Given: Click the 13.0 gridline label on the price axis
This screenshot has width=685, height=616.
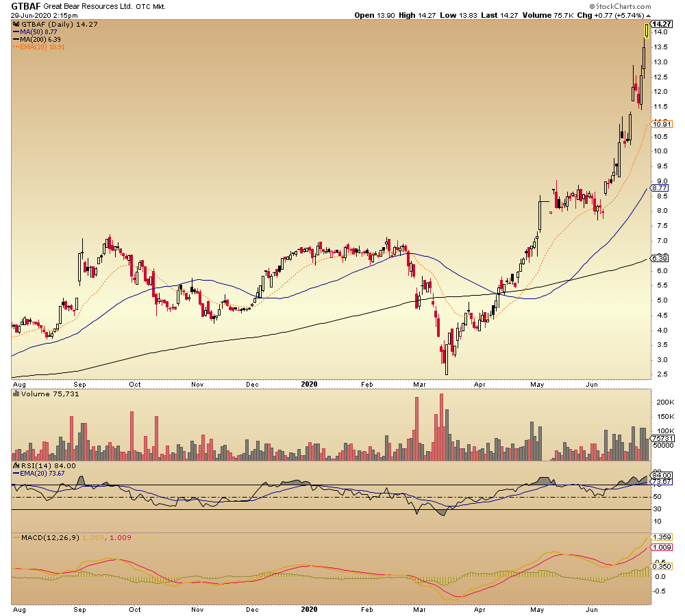Looking at the screenshot, I should pos(660,62).
